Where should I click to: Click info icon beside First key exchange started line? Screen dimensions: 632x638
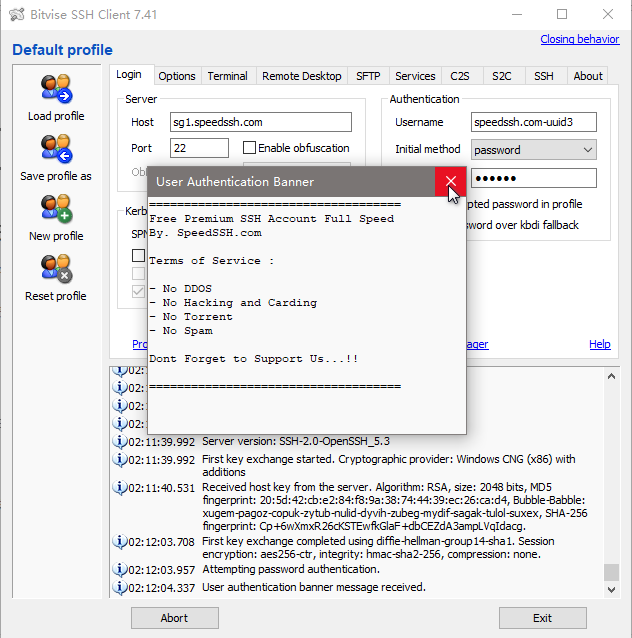pyautogui.click(x=120, y=459)
